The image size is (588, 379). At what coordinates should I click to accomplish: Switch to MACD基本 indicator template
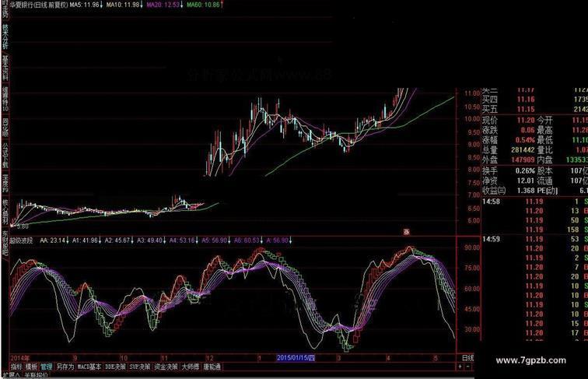pos(89,367)
